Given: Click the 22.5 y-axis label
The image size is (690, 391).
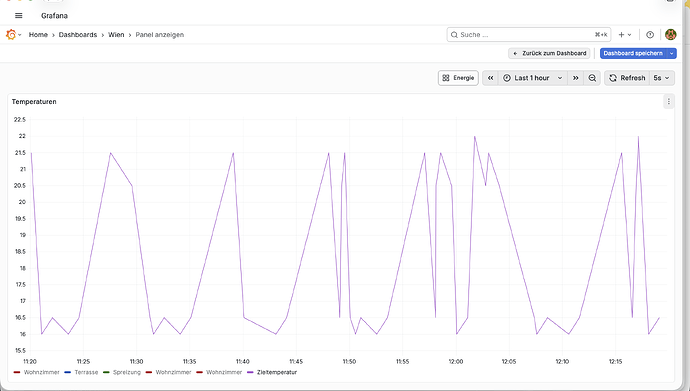Looking at the screenshot, I should [x=20, y=120].
